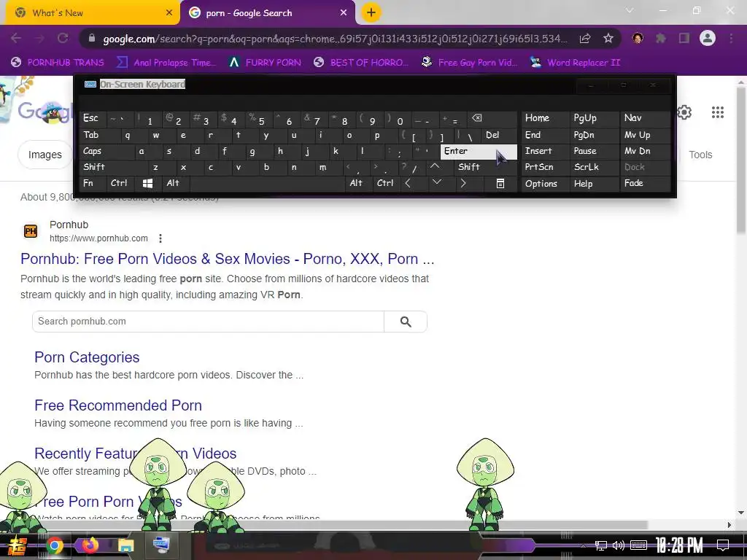Click the Mv Up key on the On-Screen Keyboard

[x=645, y=135]
